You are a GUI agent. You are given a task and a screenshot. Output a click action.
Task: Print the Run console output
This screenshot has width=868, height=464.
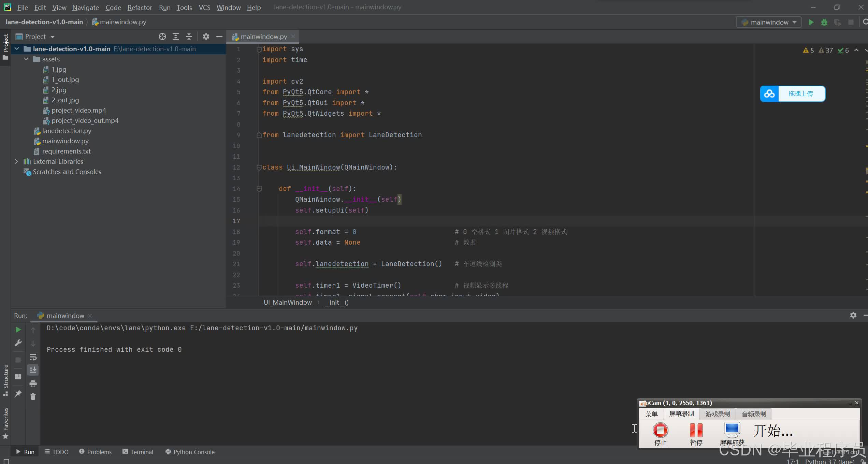click(33, 384)
